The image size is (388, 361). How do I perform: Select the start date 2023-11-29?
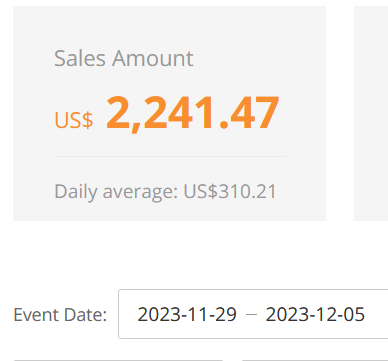(187, 314)
